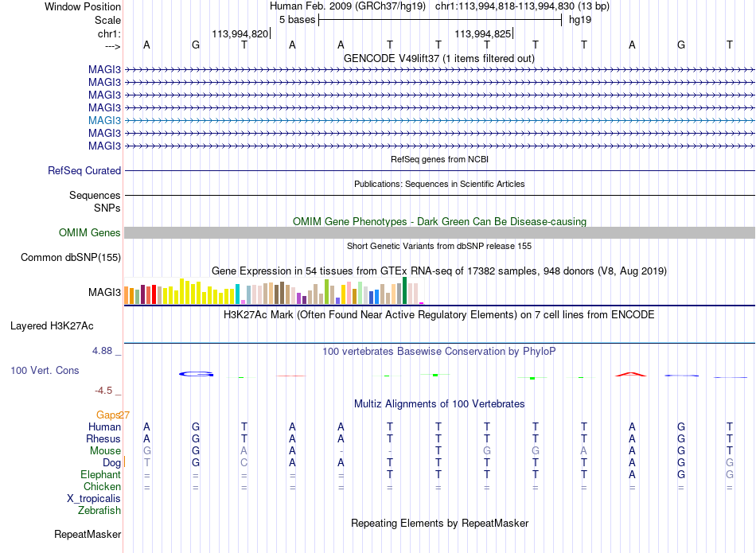Select the gray OMIM Genes bar
Image resolution: width=756 pixels, height=553 pixels.
pyautogui.click(x=439, y=233)
